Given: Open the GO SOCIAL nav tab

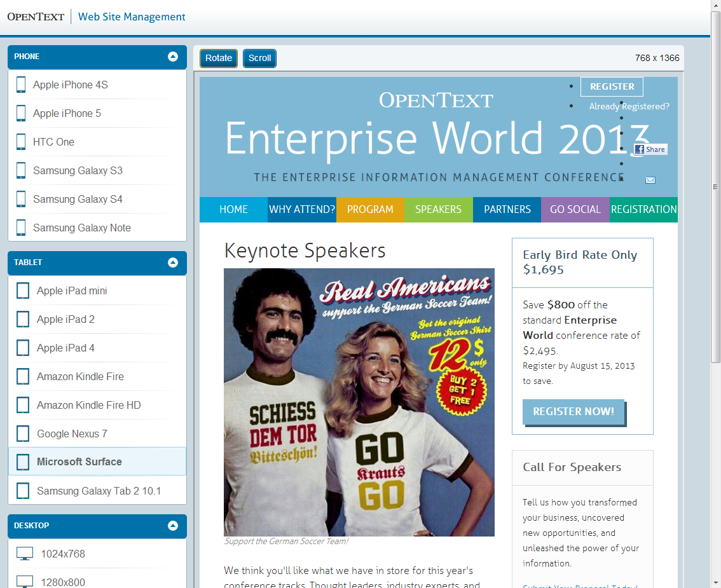Looking at the screenshot, I should (575, 210).
